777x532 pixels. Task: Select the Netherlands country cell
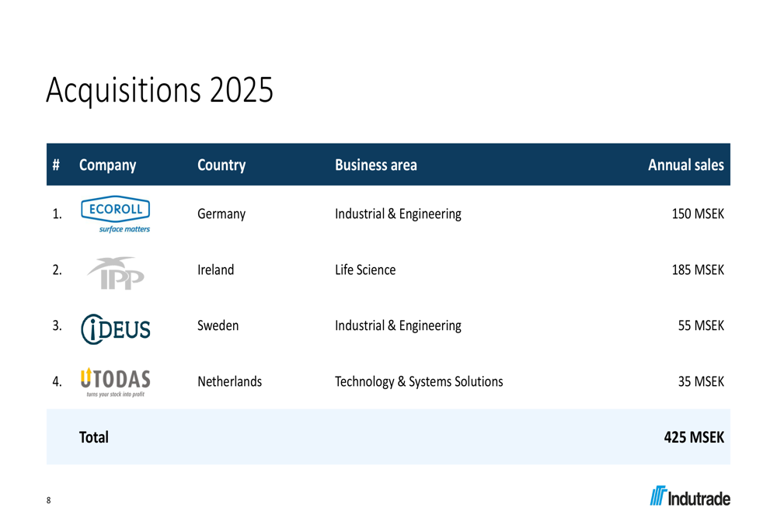coord(229,381)
